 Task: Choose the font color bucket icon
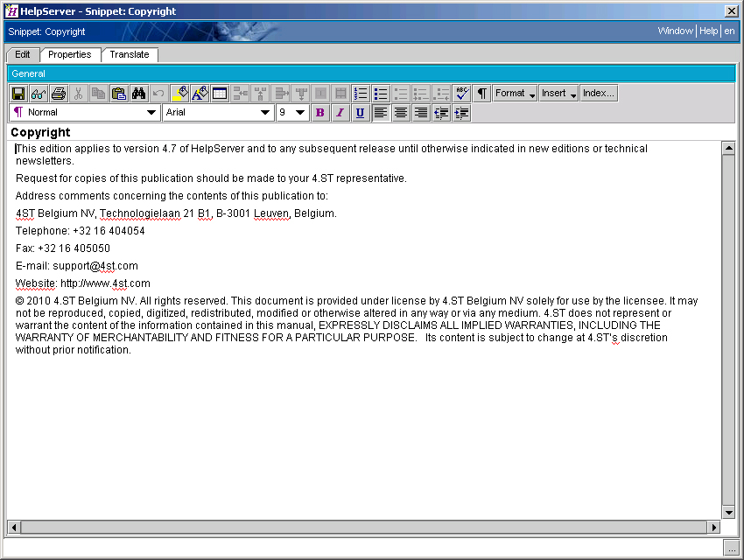click(200, 94)
